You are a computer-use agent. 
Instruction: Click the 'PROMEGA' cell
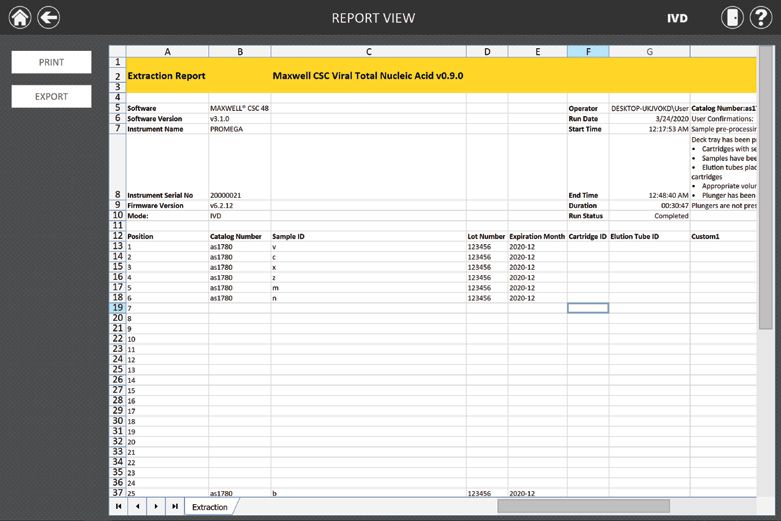click(x=240, y=129)
